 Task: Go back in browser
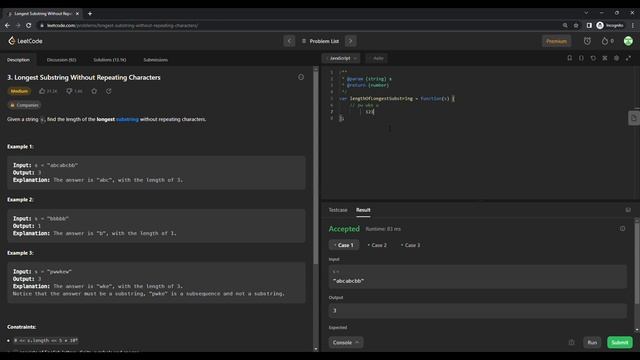[x=7, y=25]
